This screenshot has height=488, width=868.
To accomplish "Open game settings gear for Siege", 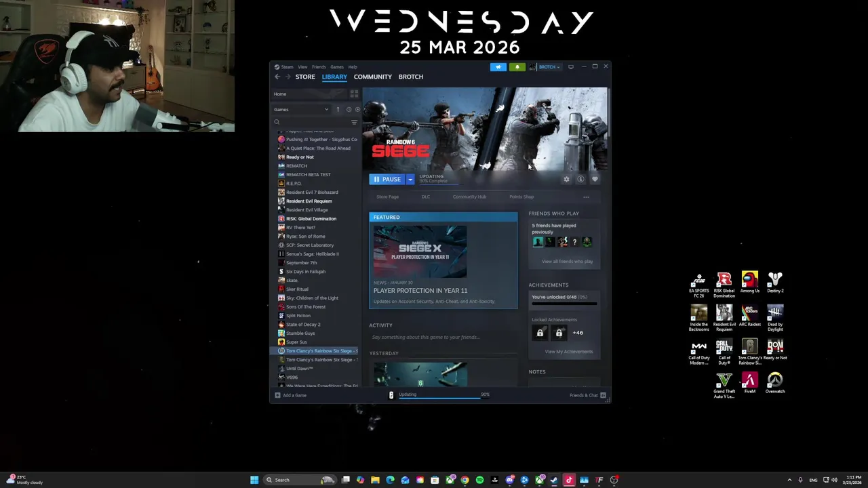I will pos(566,180).
